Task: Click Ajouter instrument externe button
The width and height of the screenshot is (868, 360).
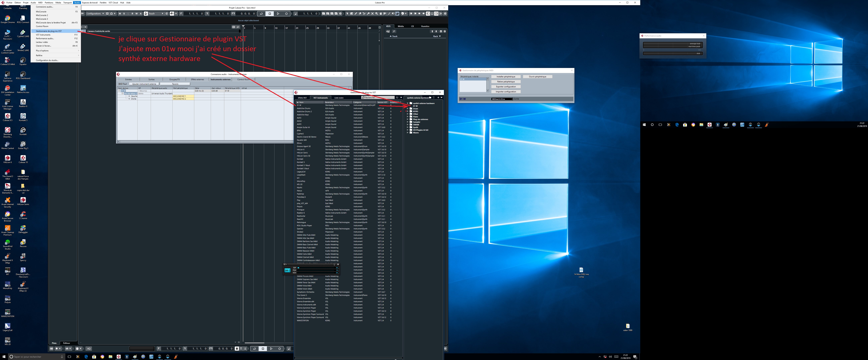Action: [x=144, y=84]
